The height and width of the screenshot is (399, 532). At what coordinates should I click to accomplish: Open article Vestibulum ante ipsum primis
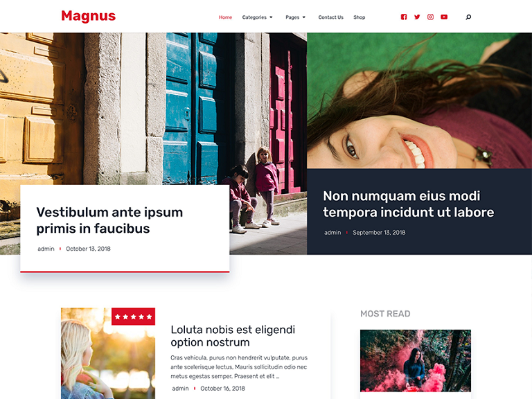click(x=109, y=220)
